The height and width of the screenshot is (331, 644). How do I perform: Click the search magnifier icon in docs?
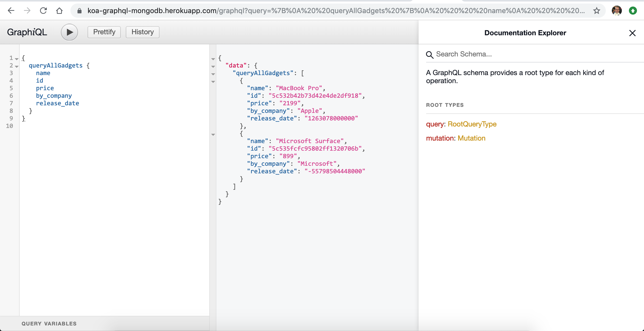point(430,55)
